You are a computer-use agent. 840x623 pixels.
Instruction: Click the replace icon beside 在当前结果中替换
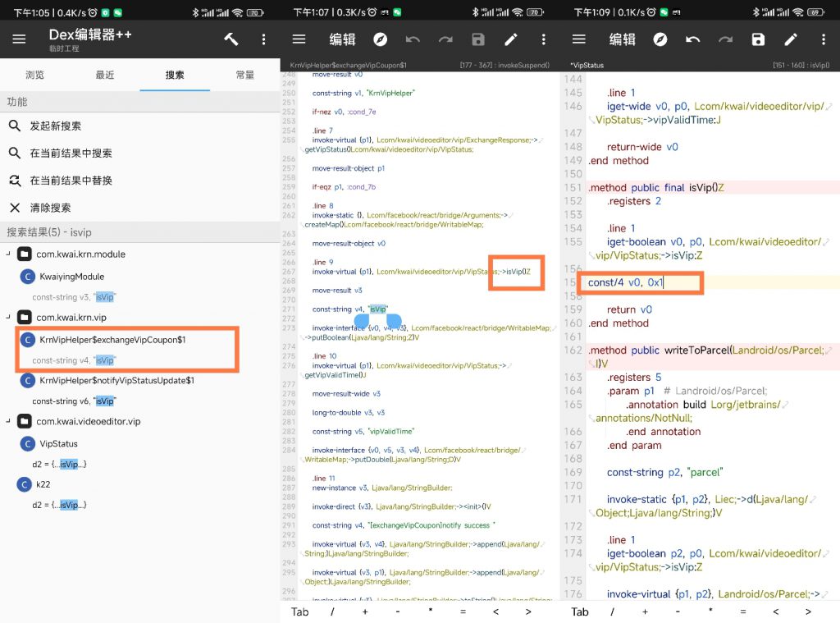(x=15, y=181)
